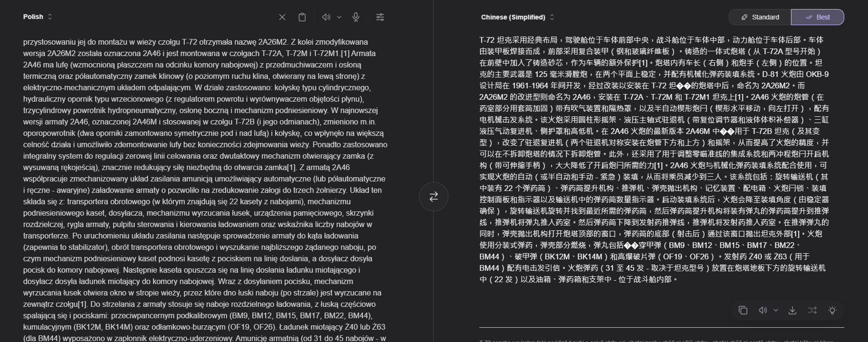
Task: Play audio of the Polish source text
Action: click(x=326, y=17)
